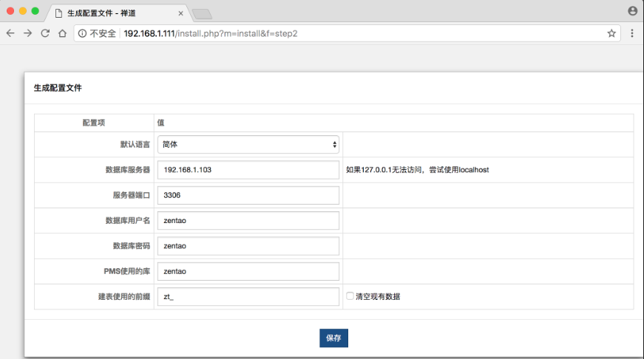Click the 默认语言 label
644x359 pixels.
pos(135,145)
